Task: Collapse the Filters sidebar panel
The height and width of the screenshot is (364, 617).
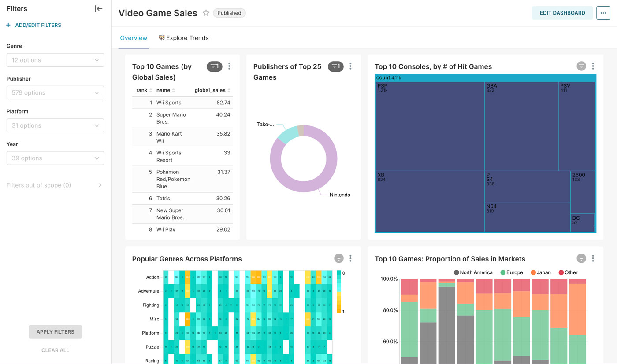Action: pyautogui.click(x=99, y=9)
